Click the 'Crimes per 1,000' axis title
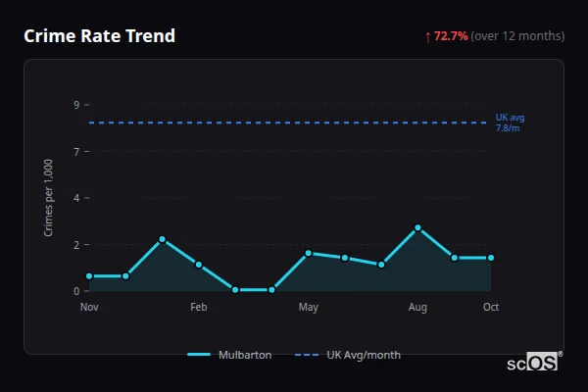 click(48, 198)
